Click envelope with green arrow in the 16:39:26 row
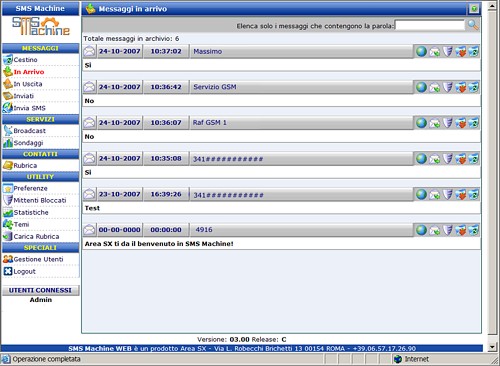Image resolution: width=500 pixels, height=366 pixels. point(434,195)
